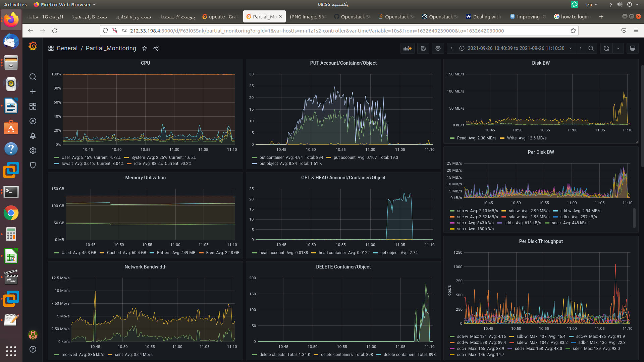Open the Alerting bell icon in the sidebar
Viewport: 644px width, 362px height.
[33, 136]
